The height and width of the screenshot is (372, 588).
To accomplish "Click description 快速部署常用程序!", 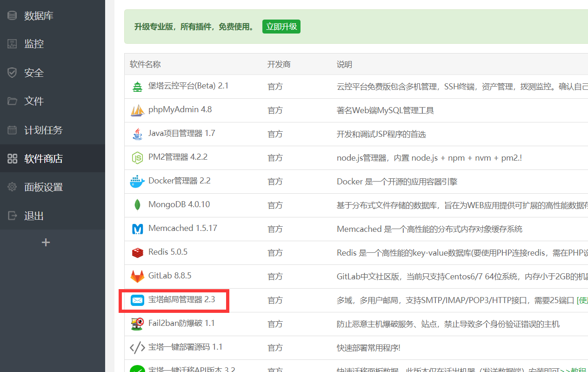I will [368, 348].
